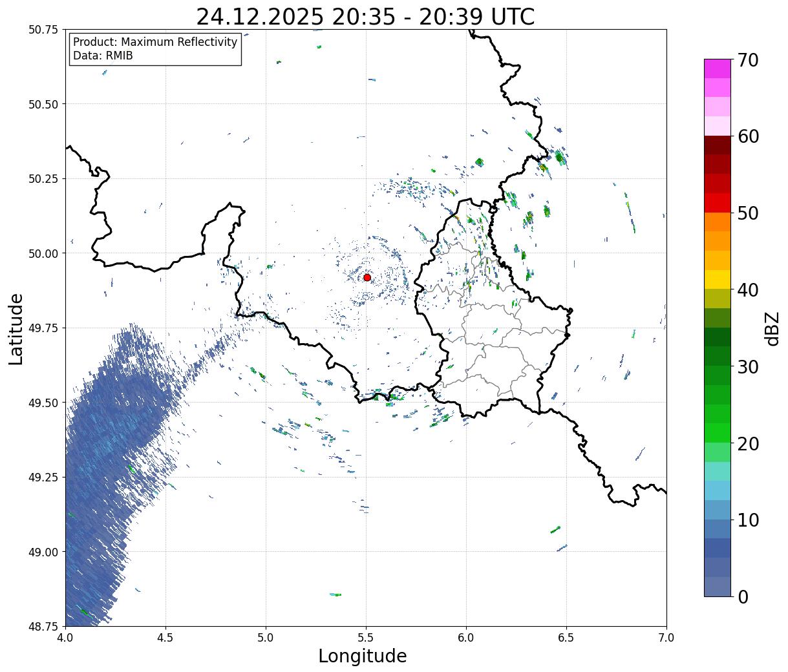Click the longitude tick label 5.5
Viewport: 788px width, 672px height.
tap(366, 637)
